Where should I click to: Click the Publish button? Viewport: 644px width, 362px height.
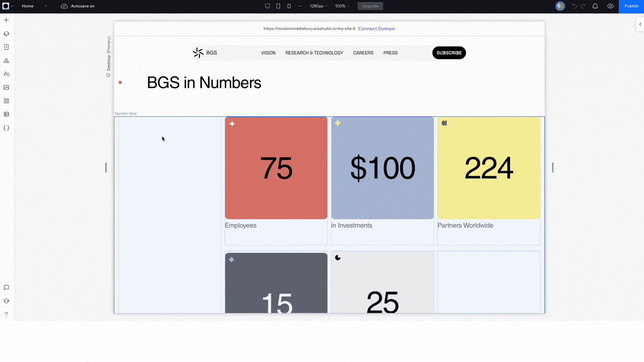(x=631, y=6)
